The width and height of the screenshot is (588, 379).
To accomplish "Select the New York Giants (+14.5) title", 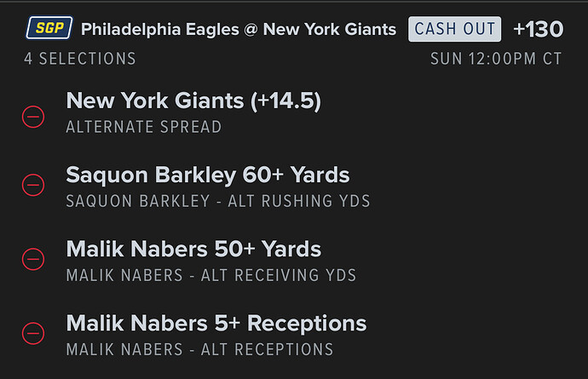I will pyautogui.click(x=193, y=101).
